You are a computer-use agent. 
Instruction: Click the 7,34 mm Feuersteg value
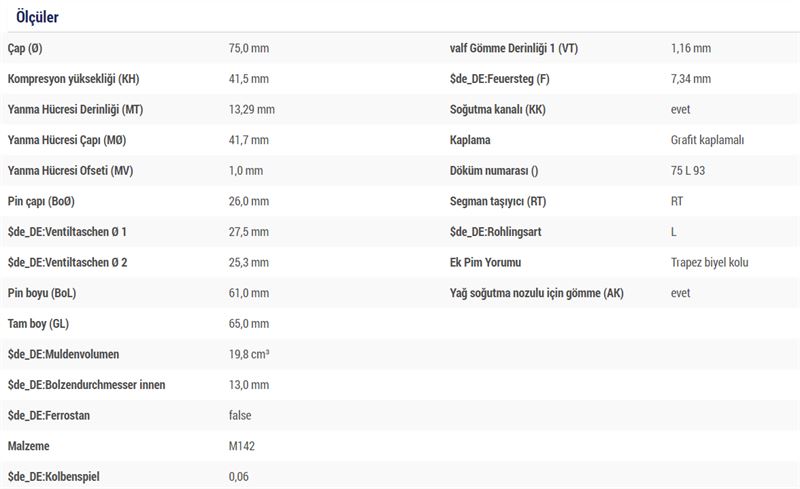pyautogui.click(x=691, y=79)
